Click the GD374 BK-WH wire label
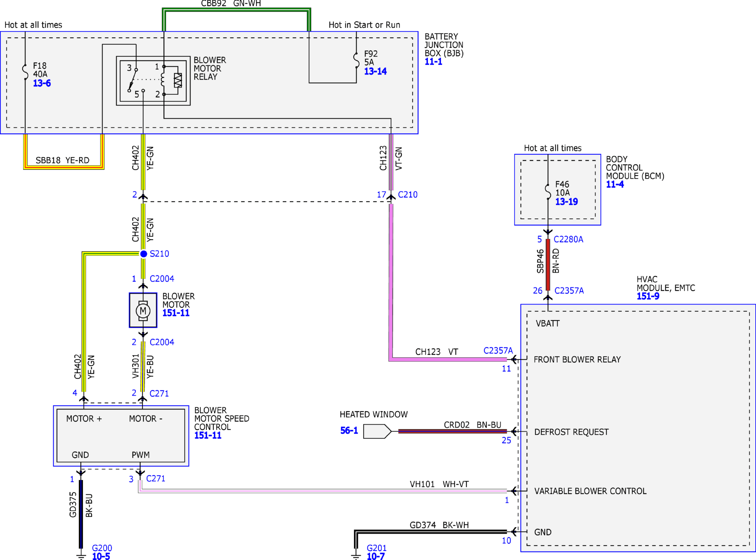Viewport: 756px width, 560px height. click(439, 525)
